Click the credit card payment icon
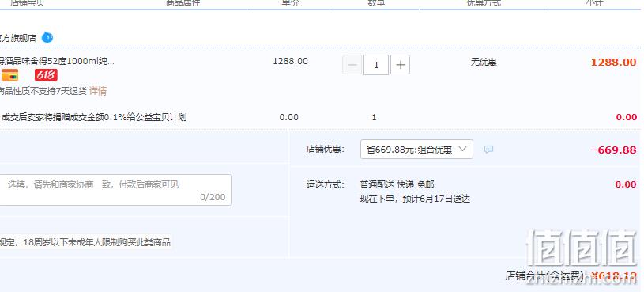Image resolution: width=644 pixels, height=292 pixels. (9, 75)
